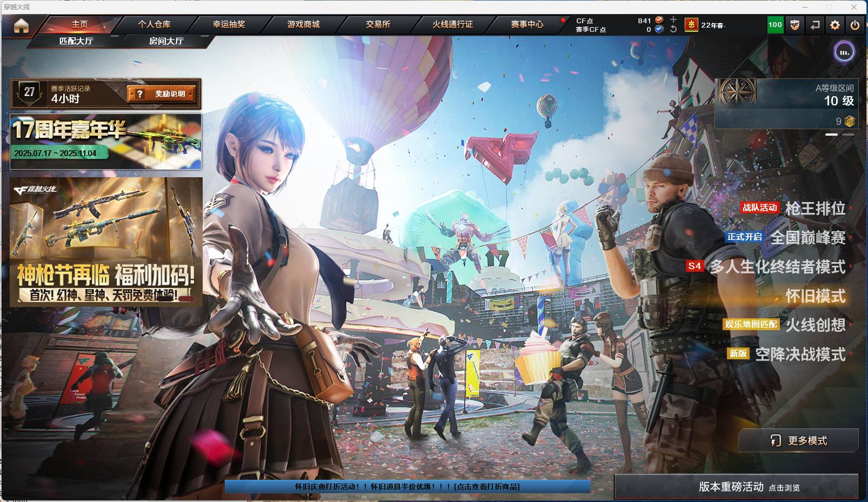Open the 17周年嘉年华 banner
868x502 pixels.
tap(106, 141)
